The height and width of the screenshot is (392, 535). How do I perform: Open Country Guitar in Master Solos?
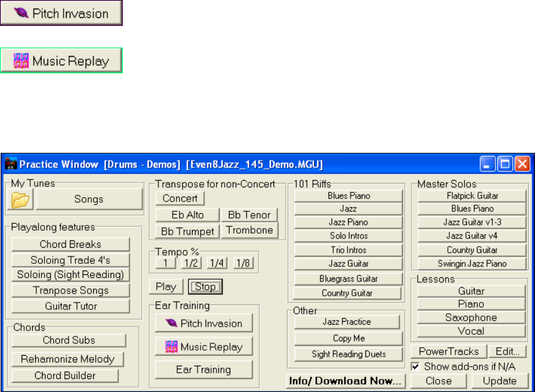click(472, 250)
